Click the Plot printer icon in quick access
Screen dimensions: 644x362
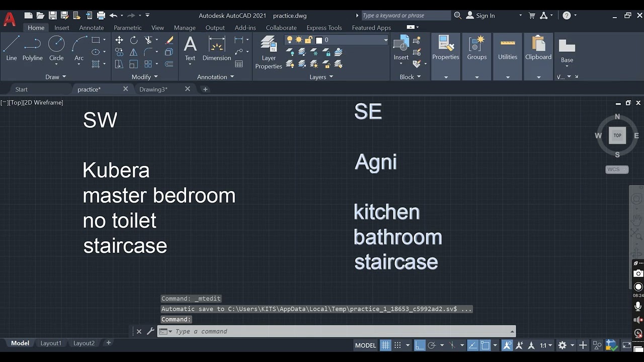101,16
